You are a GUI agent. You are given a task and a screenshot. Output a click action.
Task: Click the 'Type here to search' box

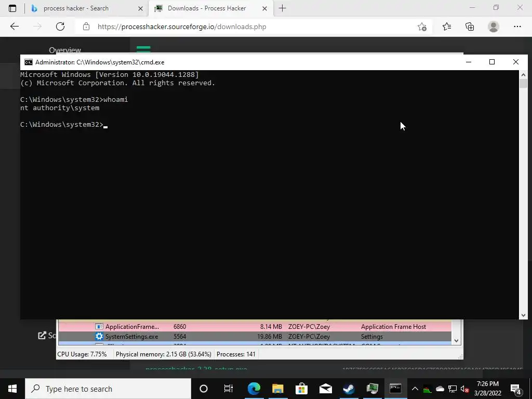point(108,389)
